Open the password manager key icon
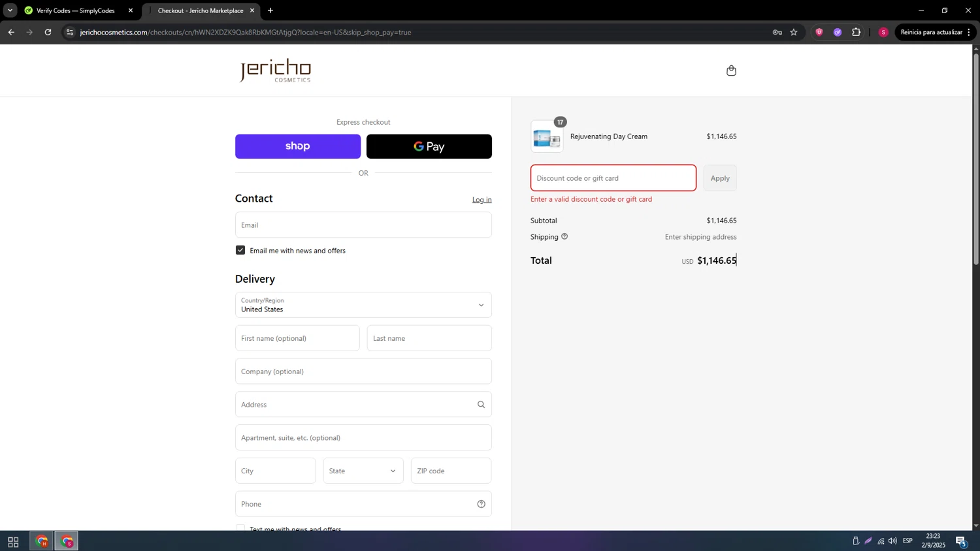The width and height of the screenshot is (980, 551). pyautogui.click(x=777, y=32)
